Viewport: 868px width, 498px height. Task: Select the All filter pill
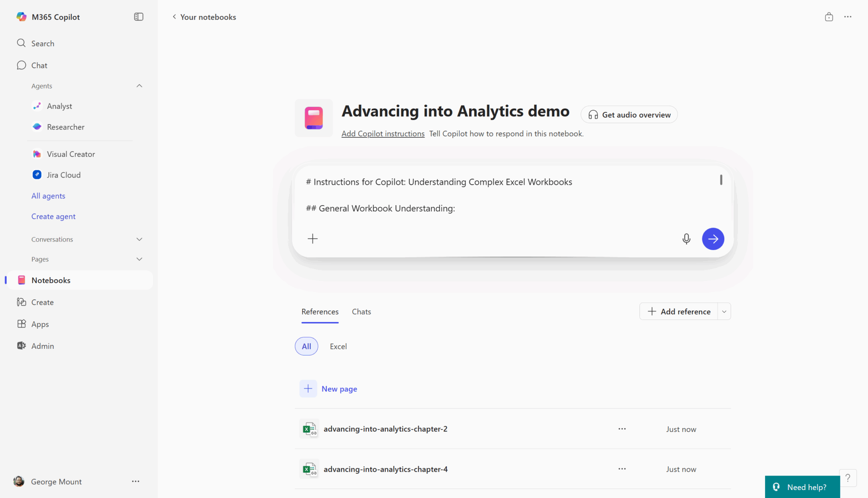coord(306,346)
